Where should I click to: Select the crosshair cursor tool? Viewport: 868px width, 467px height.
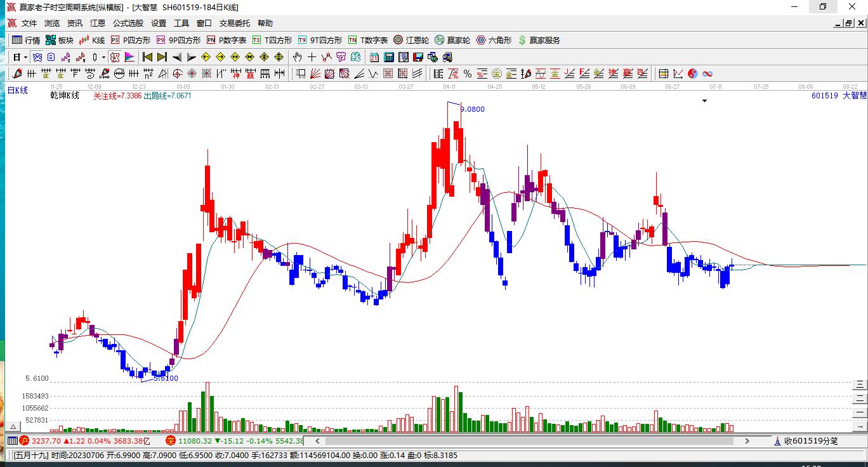312,57
